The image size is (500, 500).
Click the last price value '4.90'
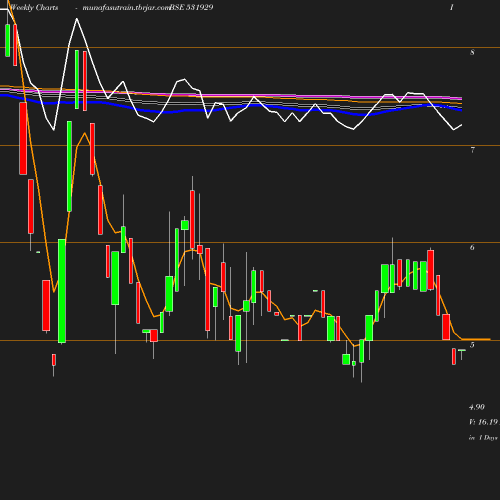click(477, 407)
